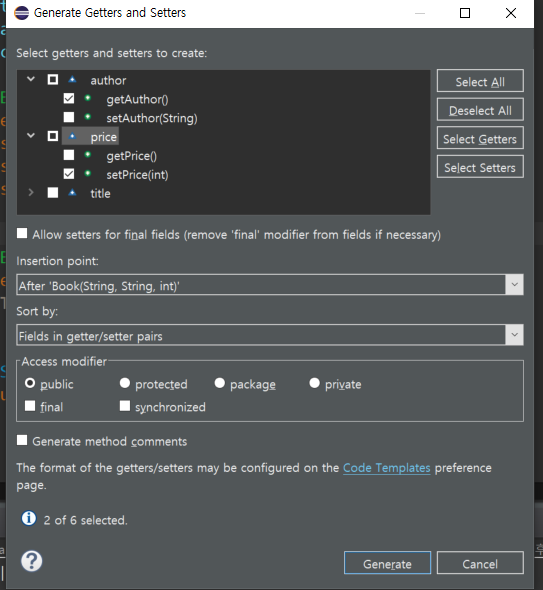
Task: Open the Insertion point dropdown
Action: (514, 285)
